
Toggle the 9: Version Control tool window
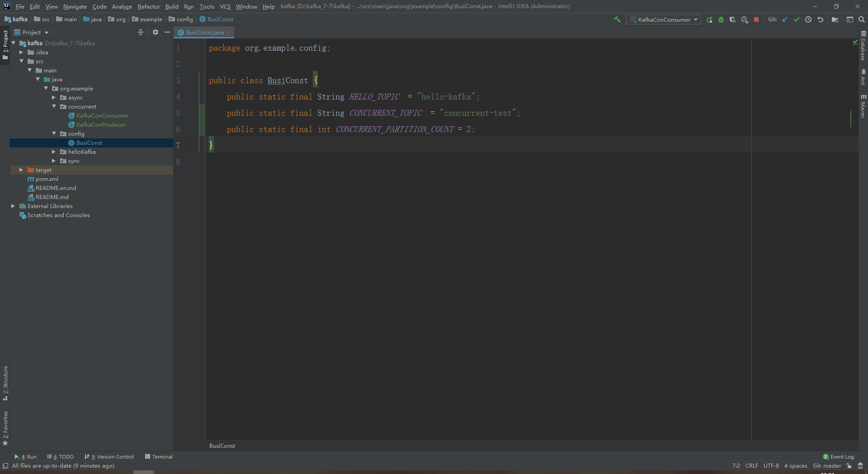coord(109,457)
